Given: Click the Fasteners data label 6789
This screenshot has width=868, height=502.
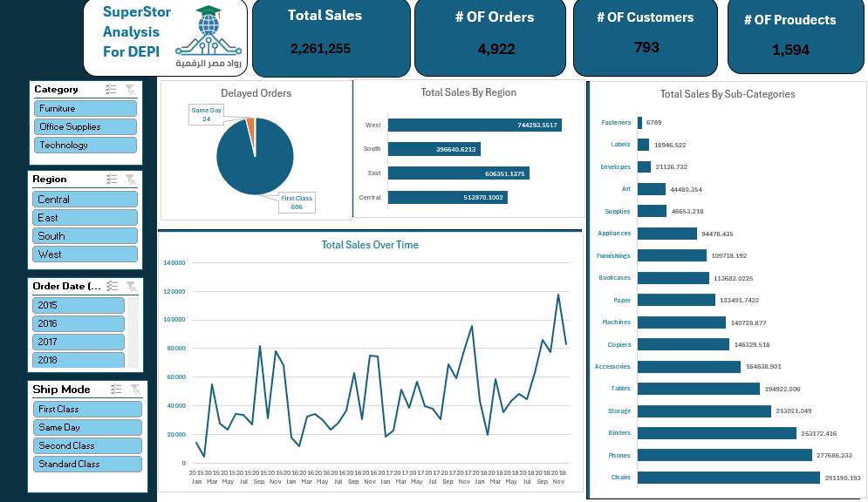Looking at the screenshot, I should [653, 123].
